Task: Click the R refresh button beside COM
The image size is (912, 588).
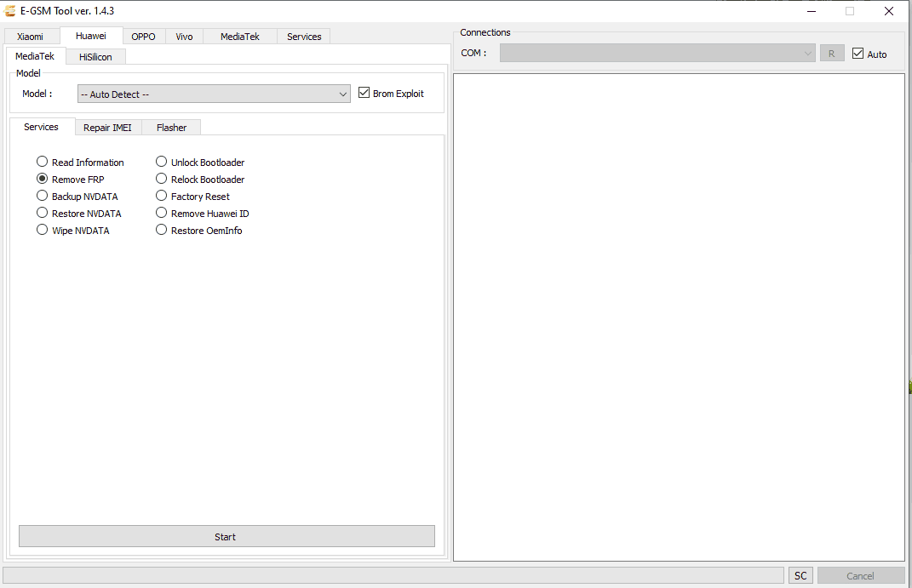Action: point(832,54)
